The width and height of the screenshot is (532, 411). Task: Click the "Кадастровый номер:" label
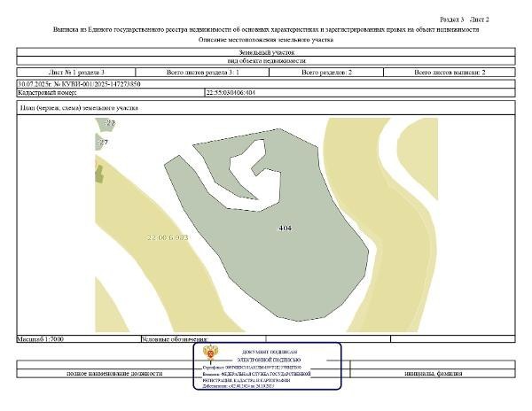(x=48, y=92)
